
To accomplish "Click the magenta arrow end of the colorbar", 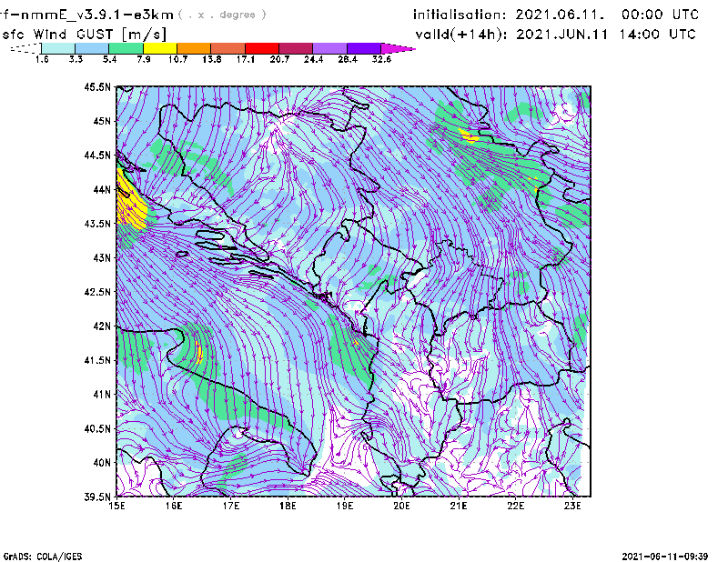I will pos(397,48).
